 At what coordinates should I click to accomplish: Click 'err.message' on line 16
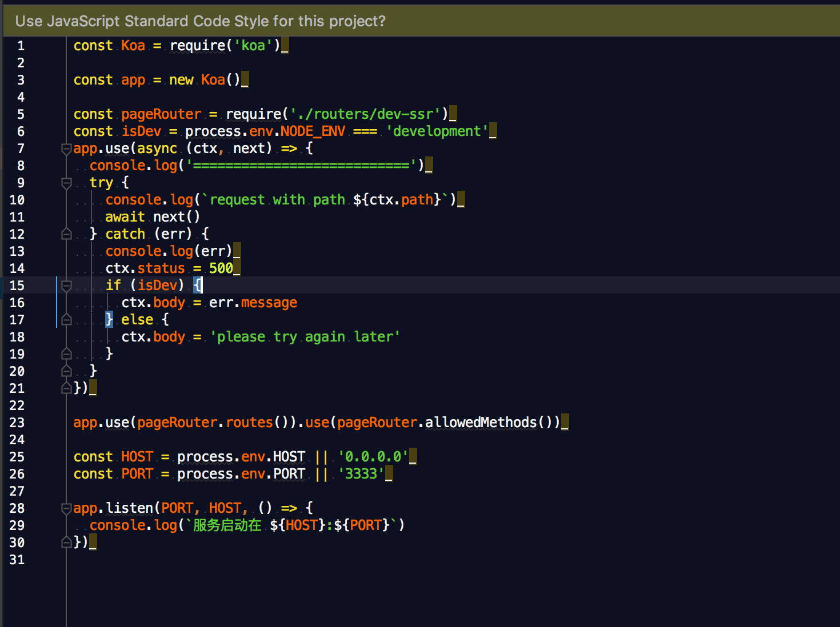(253, 303)
